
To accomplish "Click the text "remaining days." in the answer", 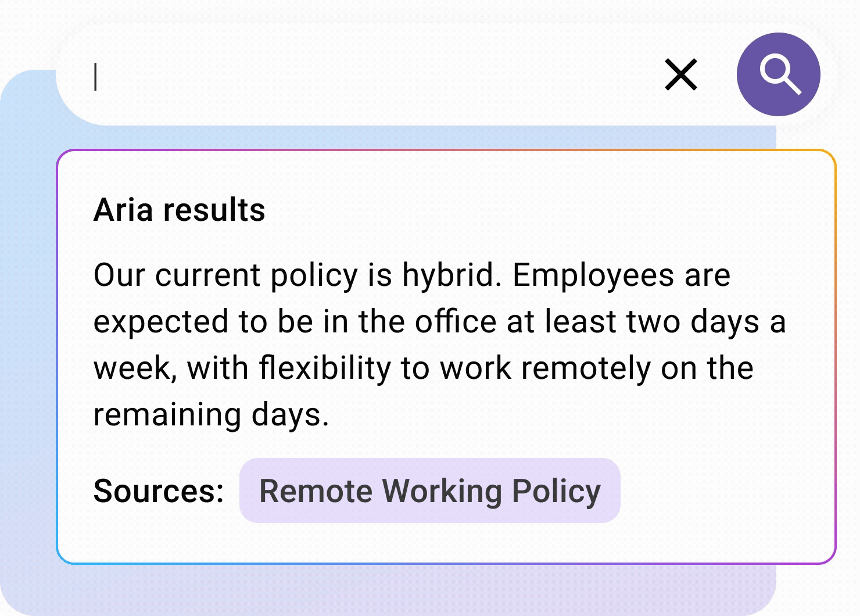I will coord(211,414).
